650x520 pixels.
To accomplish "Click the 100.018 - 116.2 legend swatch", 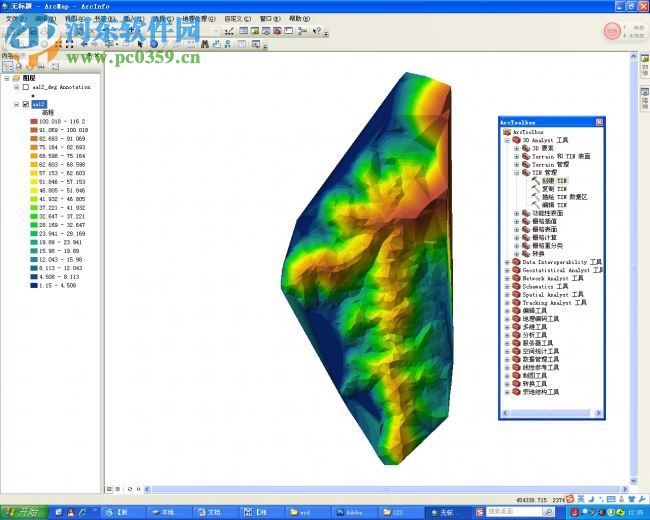I will (x=33, y=122).
